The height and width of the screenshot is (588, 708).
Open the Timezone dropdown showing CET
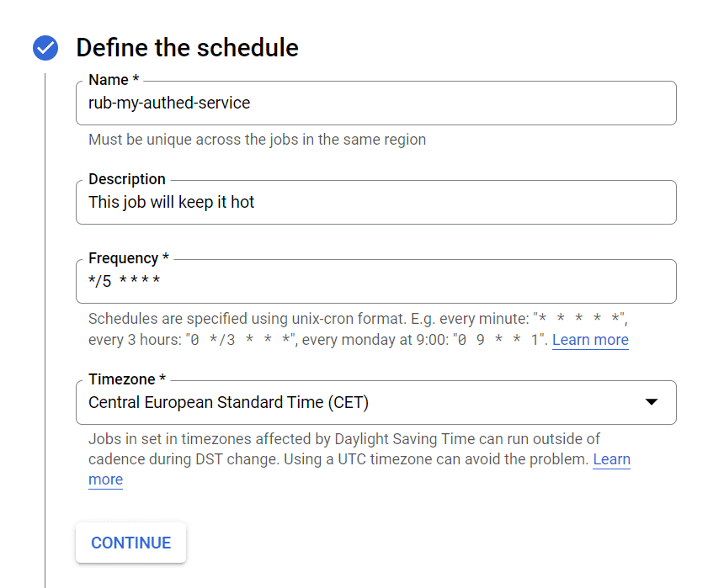point(362,403)
